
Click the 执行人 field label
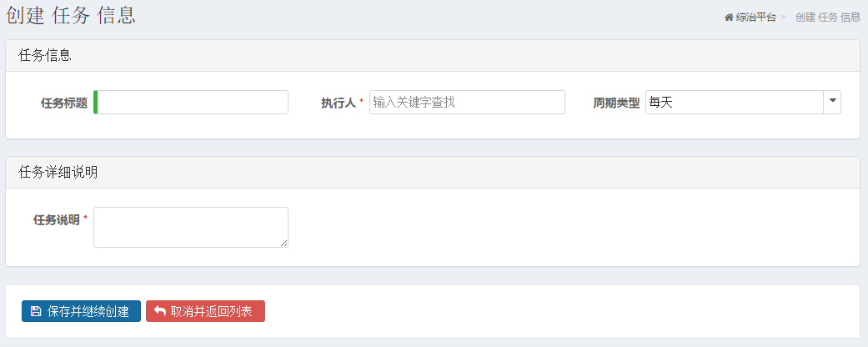pos(339,103)
